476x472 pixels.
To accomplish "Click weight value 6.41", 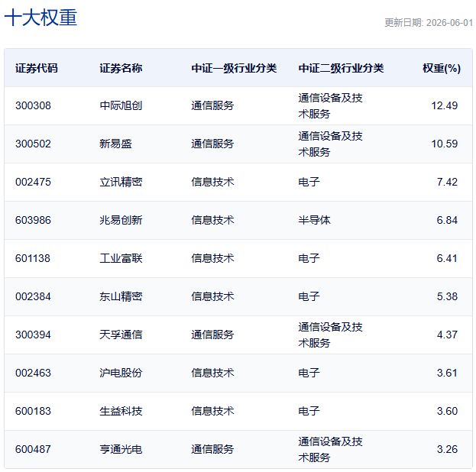I will pos(447,259).
